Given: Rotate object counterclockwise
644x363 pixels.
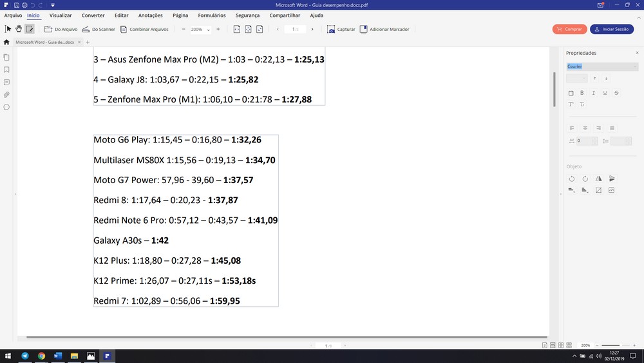Looking at the screenshot, I should 572,179.
